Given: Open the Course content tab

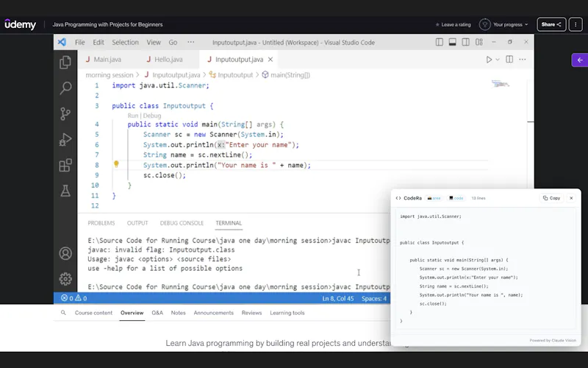Looking at the screenshot, I should [x=93, y=313].
